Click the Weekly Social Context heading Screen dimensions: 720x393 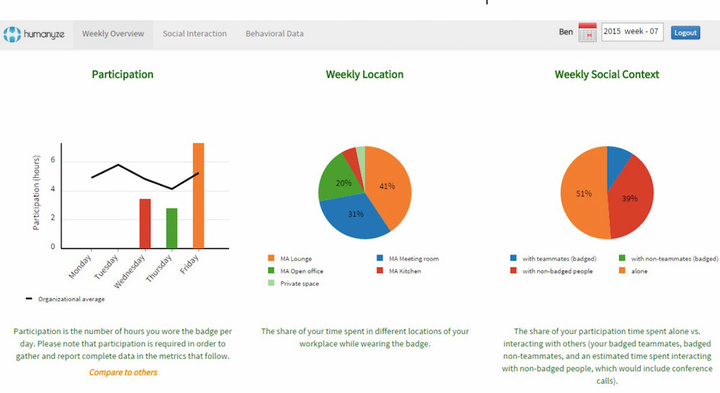coord(607,74)
